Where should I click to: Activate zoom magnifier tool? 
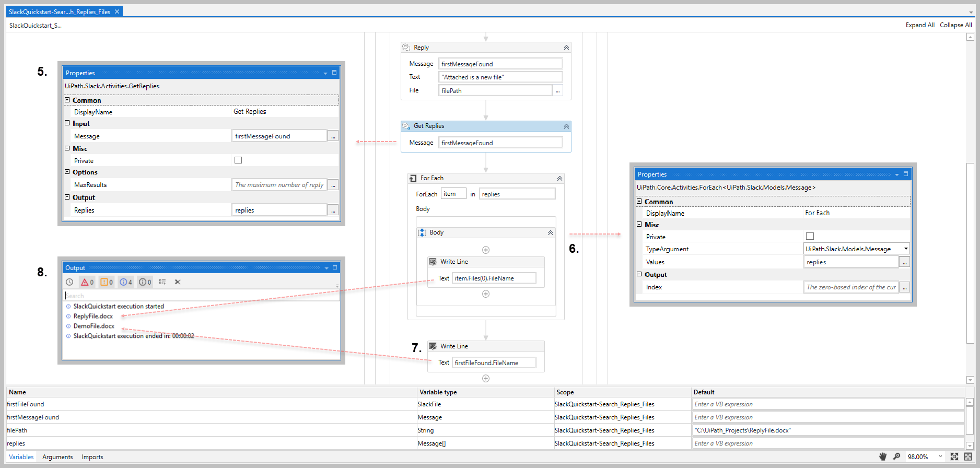pos(896,457)
